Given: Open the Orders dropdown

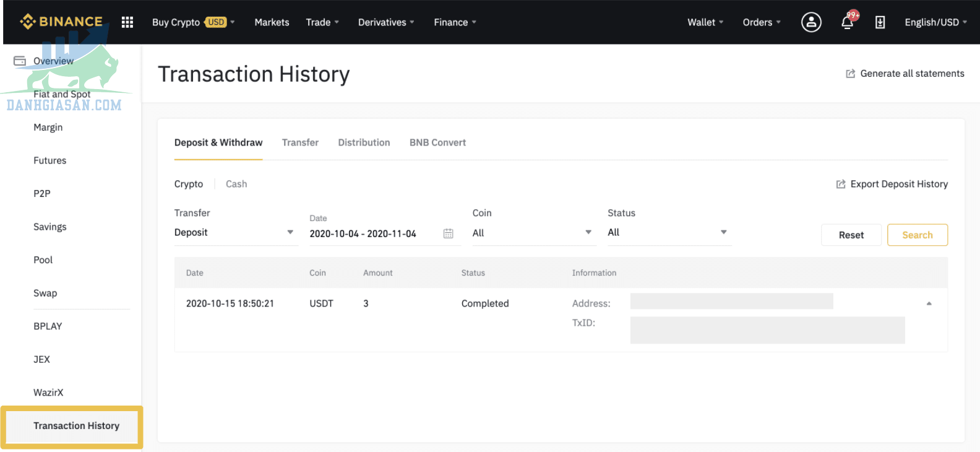Looking at the screenshot, I should (x=762, y=22).
